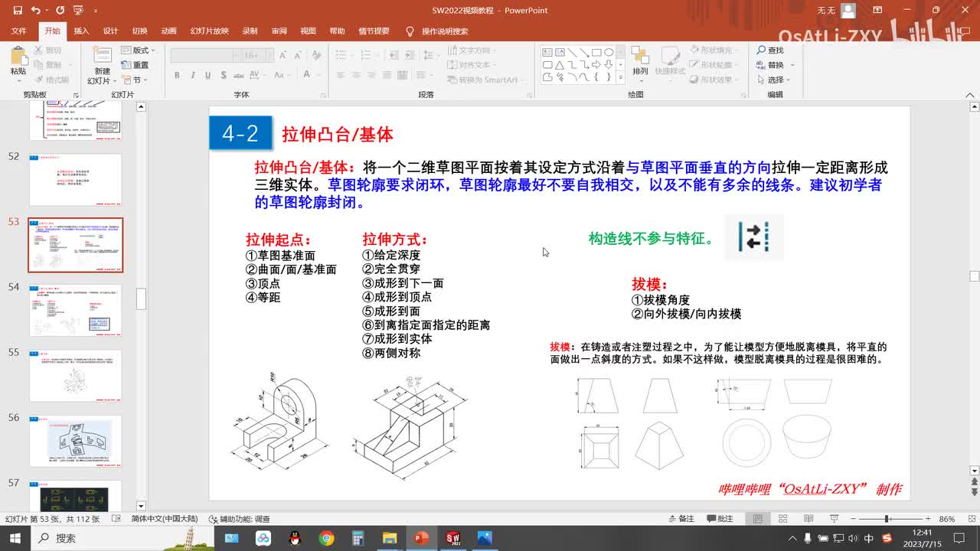Open 备注 notes pane
Viewport: 980px width, 551px height.
(681, 519)
